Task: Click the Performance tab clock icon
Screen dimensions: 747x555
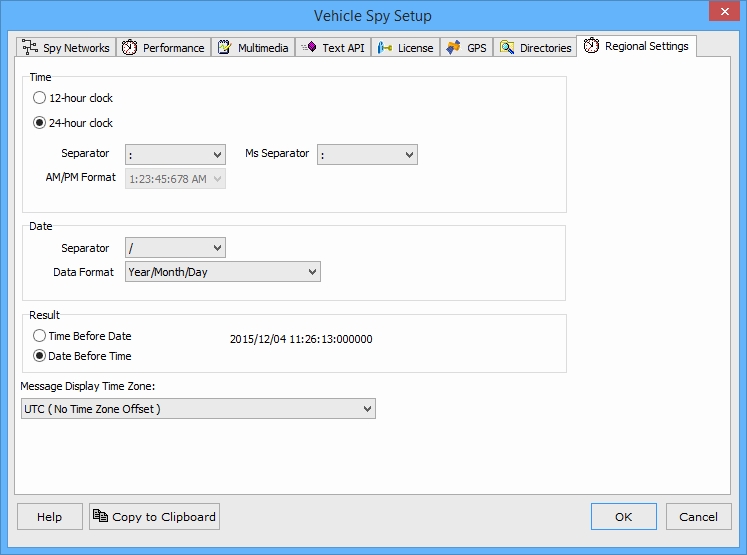Action: click(130, 48)
